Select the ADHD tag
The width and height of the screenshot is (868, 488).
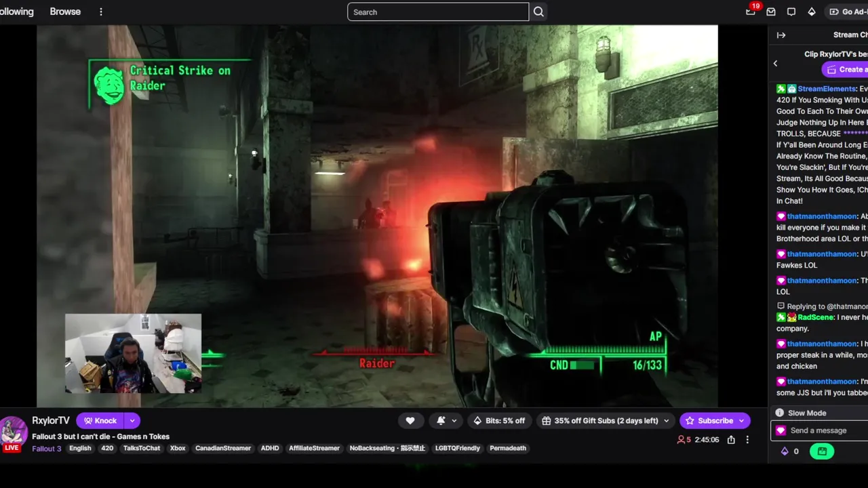pos(270,449)
